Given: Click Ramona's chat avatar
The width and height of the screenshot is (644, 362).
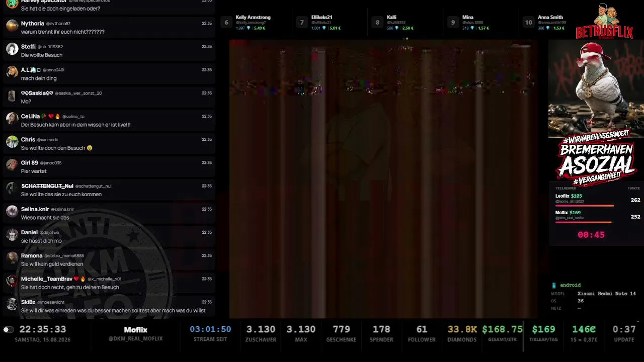Looking at the screenshot, I should pos(12,257).
